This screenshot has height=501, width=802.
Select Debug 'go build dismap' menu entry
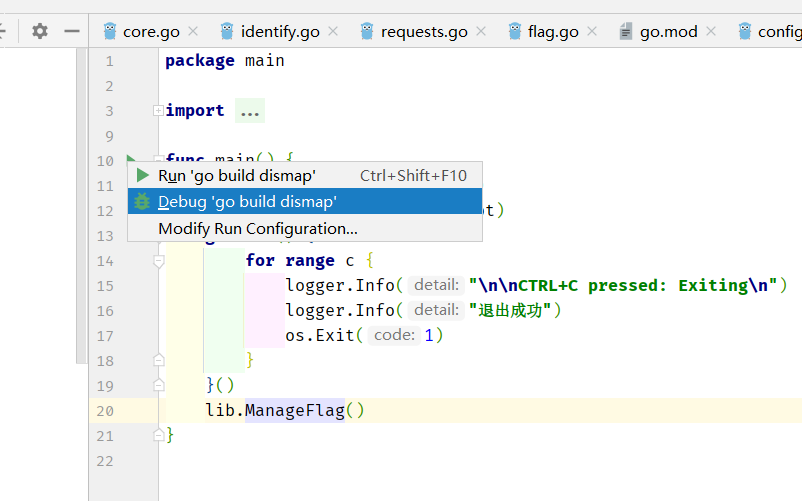click(x=247, y=202)
